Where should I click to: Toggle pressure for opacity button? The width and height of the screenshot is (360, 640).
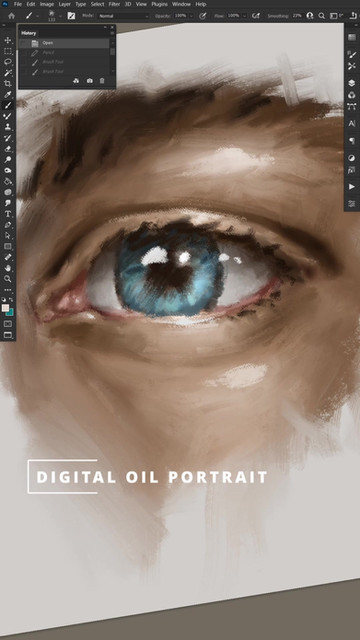[x=202, y=16]
